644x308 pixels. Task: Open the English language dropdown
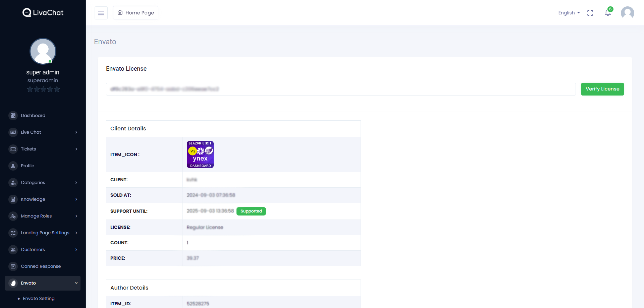click(569, 13)
